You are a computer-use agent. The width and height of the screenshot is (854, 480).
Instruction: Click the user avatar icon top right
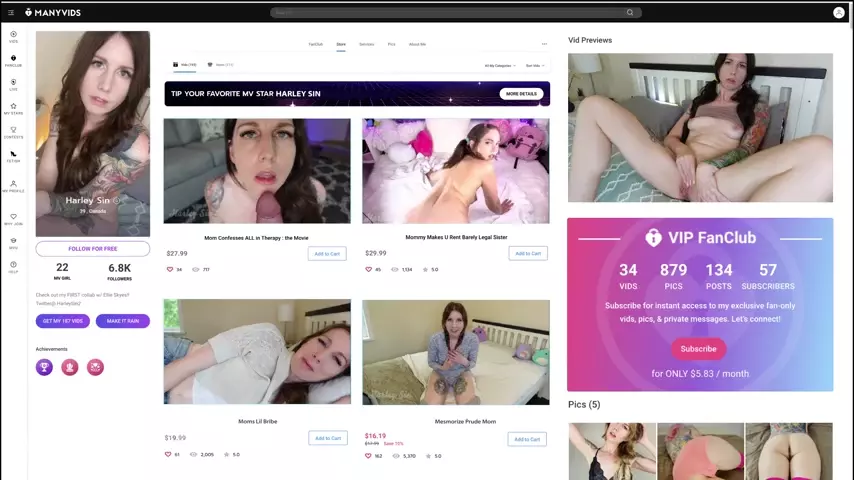click(838, 12)
